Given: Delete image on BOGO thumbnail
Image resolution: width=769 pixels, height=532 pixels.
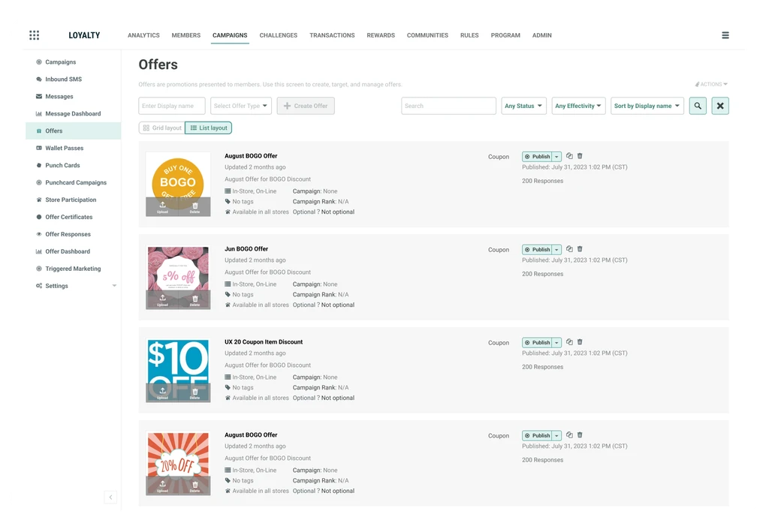Looking at the screenshot, I should pos(195,207).
